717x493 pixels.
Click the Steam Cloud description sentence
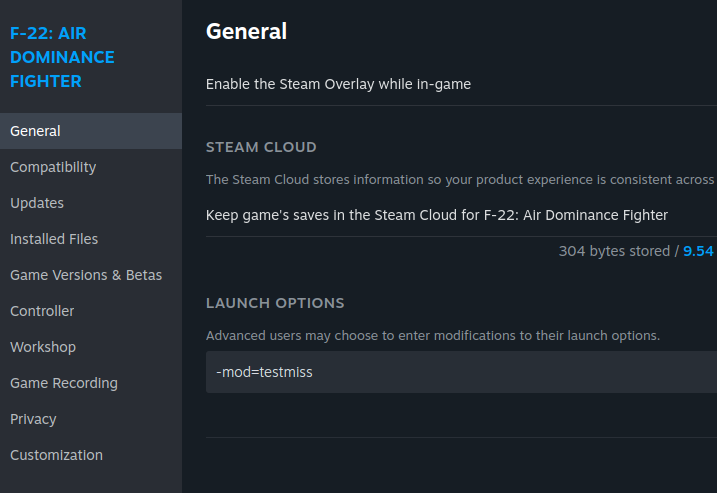point(461,180)
